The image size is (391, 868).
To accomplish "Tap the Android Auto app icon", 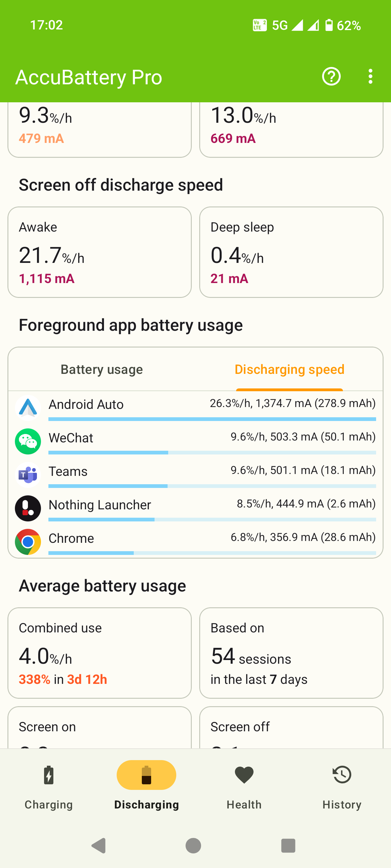I will pyautogui.click(x=28, y=408).
